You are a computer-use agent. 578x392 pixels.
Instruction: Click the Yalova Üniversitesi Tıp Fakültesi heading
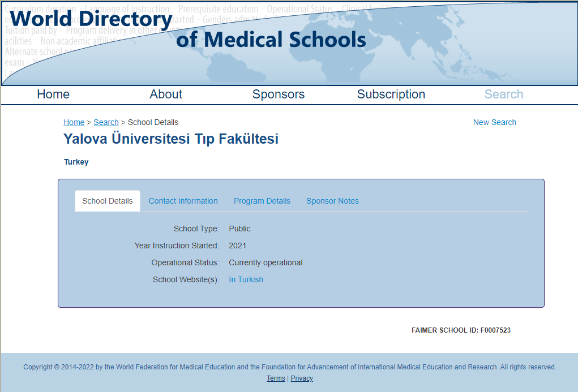pyautogui.click(x=170, y=139)
